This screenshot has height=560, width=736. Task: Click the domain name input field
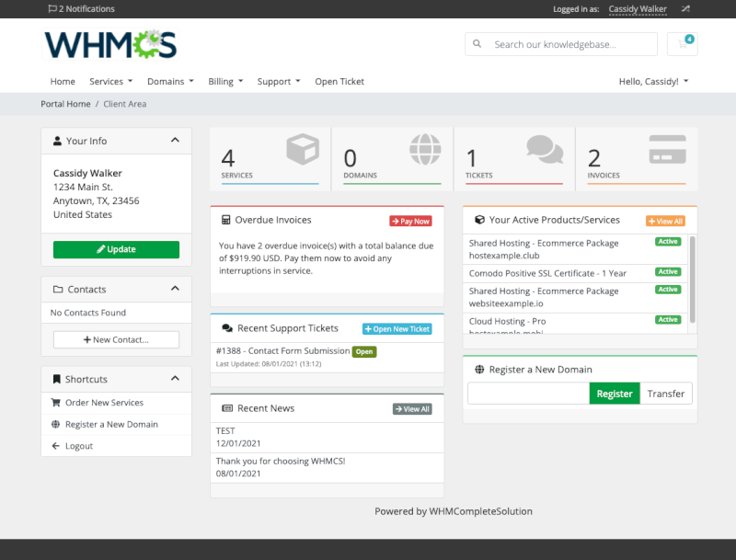click(528, 394)
